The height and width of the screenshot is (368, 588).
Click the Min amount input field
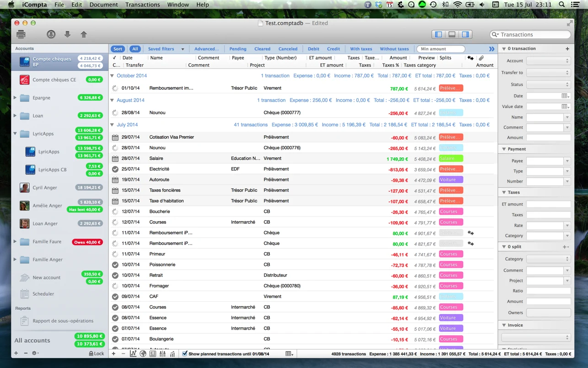441,49
